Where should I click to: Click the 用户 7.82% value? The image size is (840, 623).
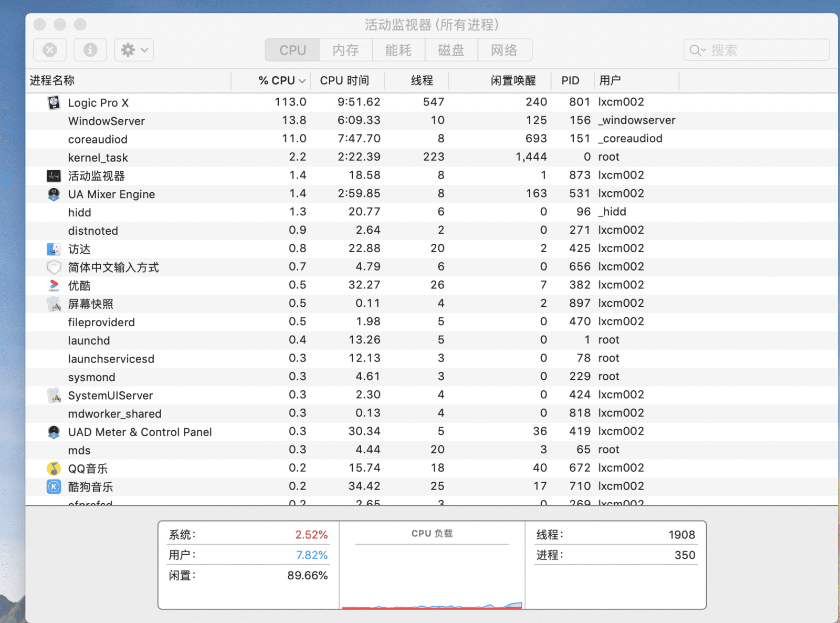pos(312,555)
